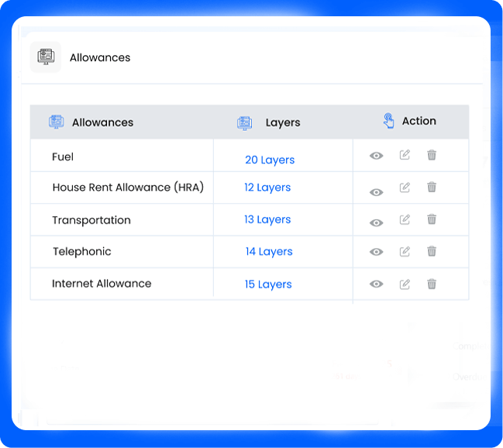
Task: Edit the House Rent Allowance (HRA) entry
Action: pyautogui.click(x=405, y=187)
